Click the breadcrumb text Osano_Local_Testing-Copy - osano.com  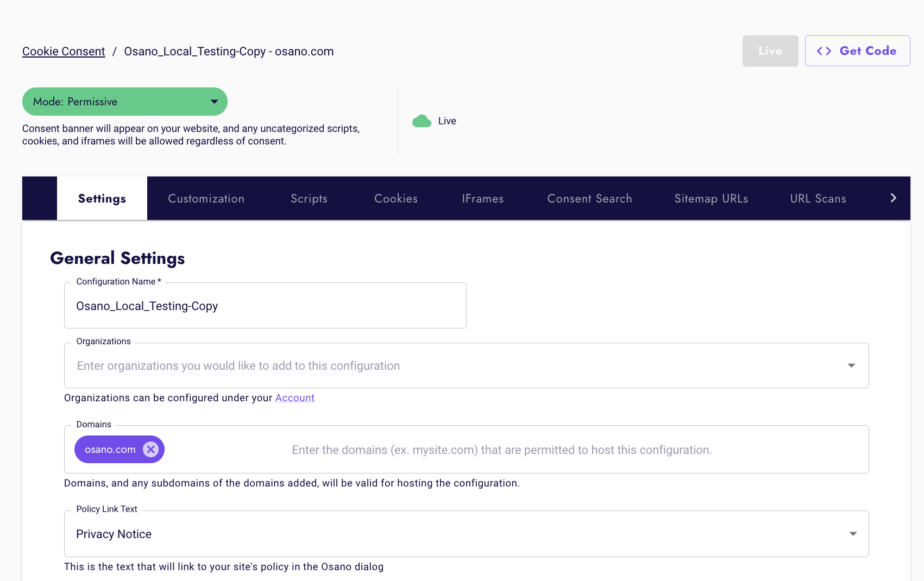point(229,52)
